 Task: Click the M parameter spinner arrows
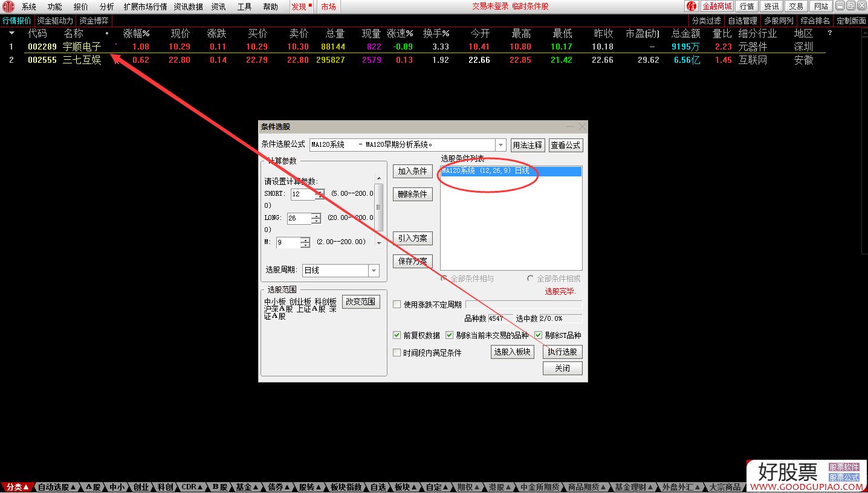pos(305,242)
